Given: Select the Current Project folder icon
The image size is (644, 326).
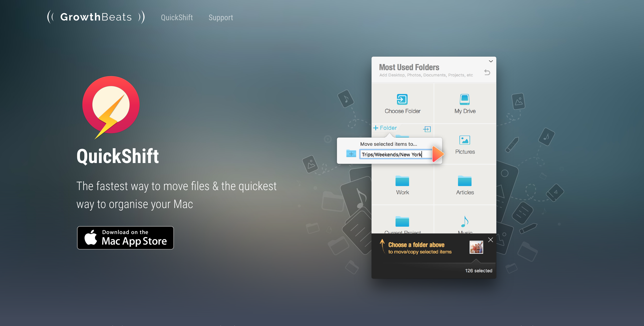Looking at the screenshot, I should tap(402, 221).
